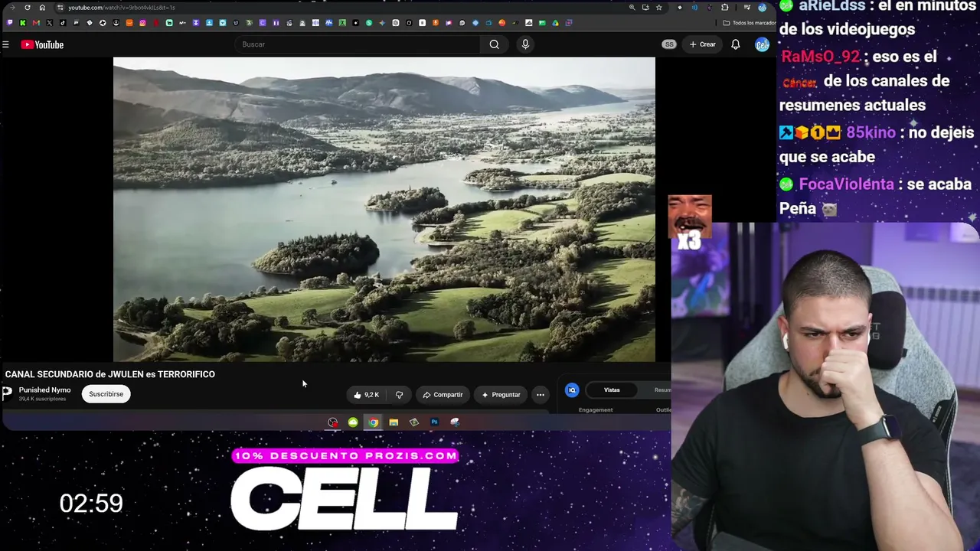Open the Instagram bookmark
This screenshot has width=980, height=551.
coord(142,23)
